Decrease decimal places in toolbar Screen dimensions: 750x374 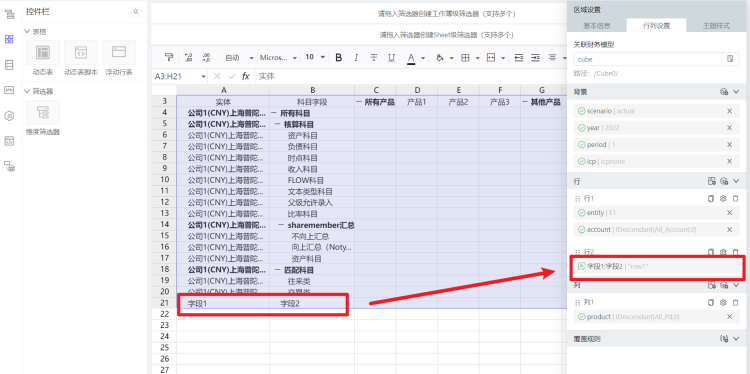click(206, 57)
